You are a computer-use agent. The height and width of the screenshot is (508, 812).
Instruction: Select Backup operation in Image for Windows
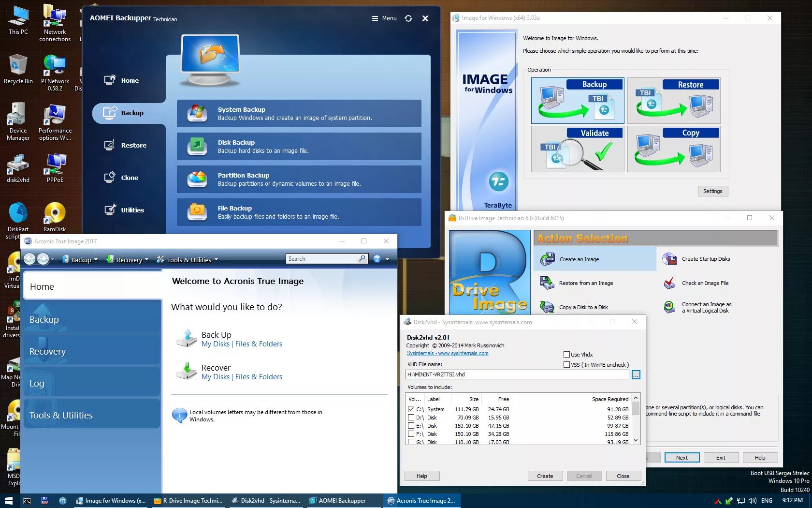click(578, 101)
